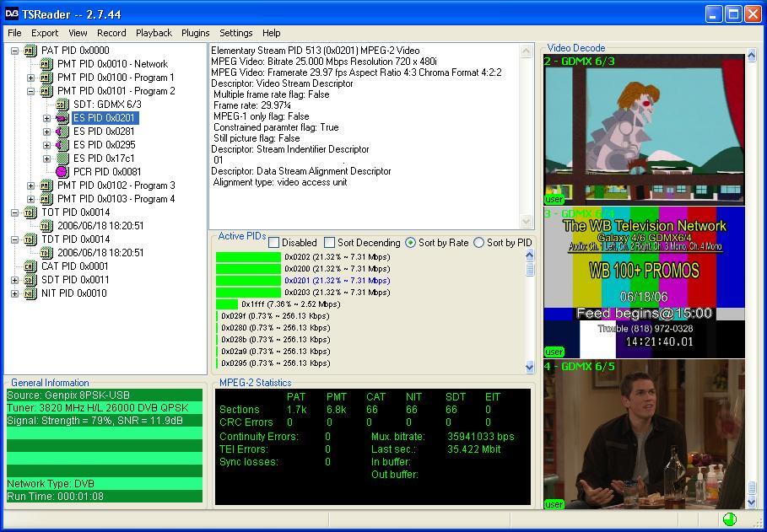Click the PCR PID 0x0081 clock icon
The height and width of the screenshot is (532, 767).
(x=62, y=172)
